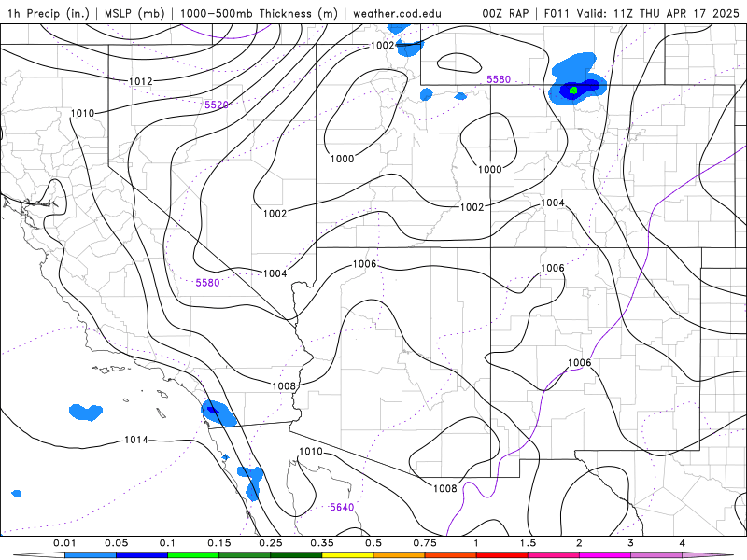This screenshot has height=560, width=747.
Task: Click the green precipitation core on the map
Action: click(573, 90)
